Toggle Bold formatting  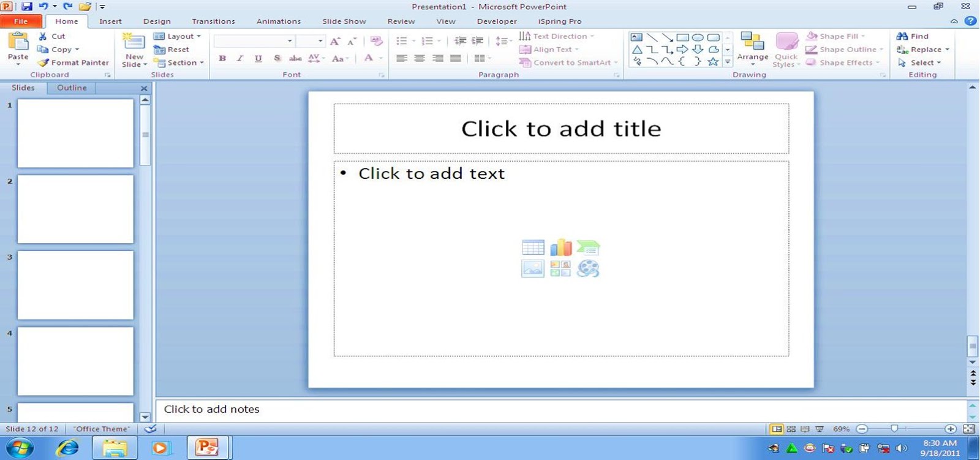222,58
